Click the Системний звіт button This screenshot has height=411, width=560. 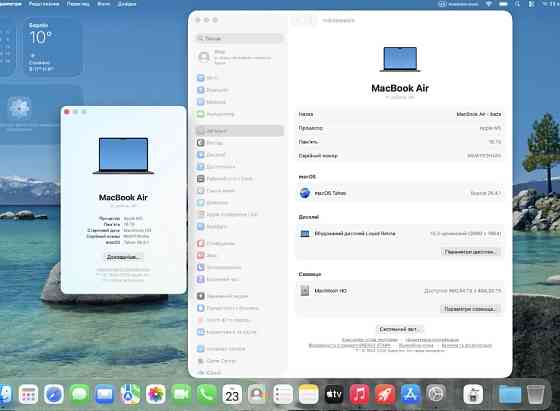(399, 329)
